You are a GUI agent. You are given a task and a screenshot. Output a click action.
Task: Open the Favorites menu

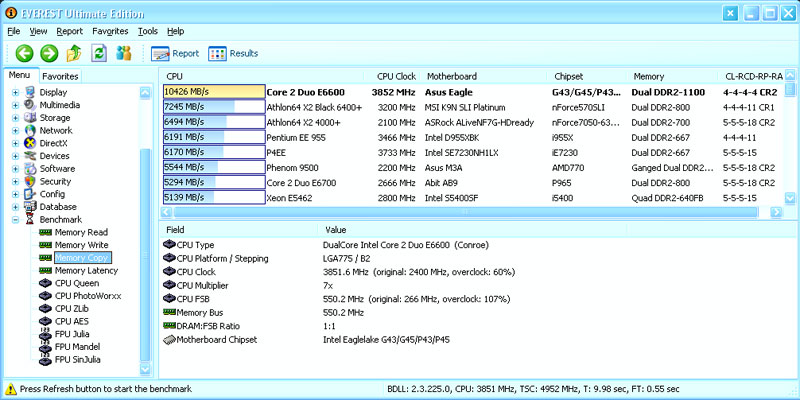click(x=110, y=31)
